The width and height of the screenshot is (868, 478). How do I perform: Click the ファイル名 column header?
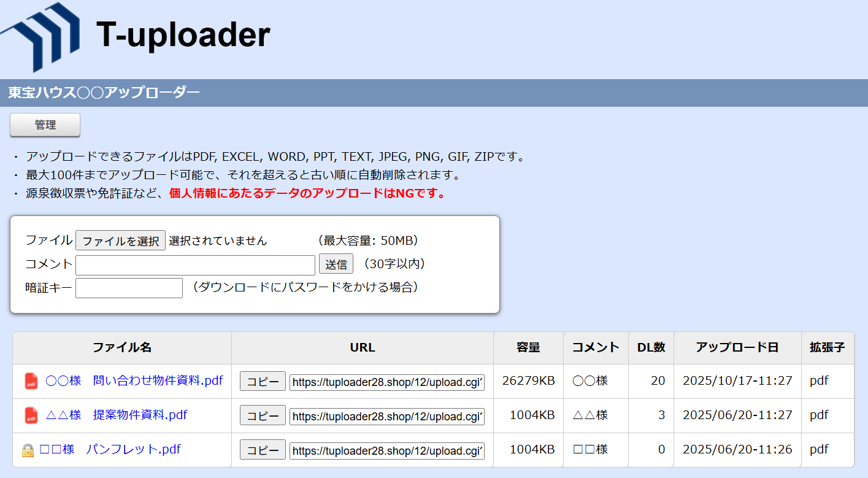click(122, 347)
